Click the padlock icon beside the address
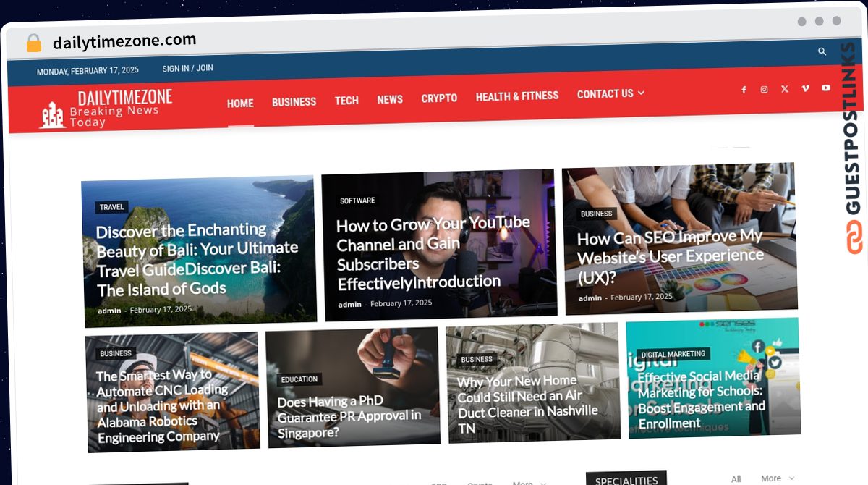 coord(34,43)
